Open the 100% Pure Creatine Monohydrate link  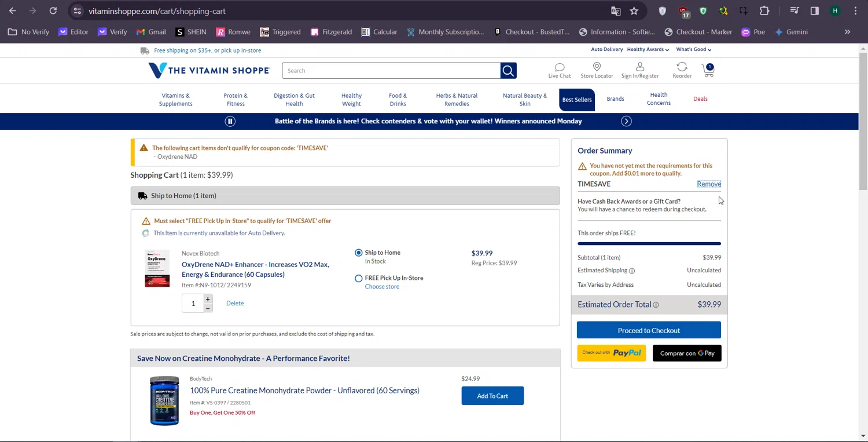point(304,390)
